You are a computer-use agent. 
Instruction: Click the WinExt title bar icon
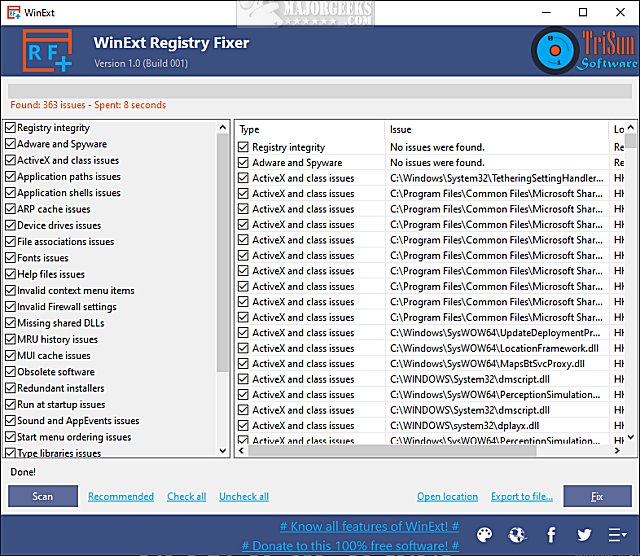point(13,13)
